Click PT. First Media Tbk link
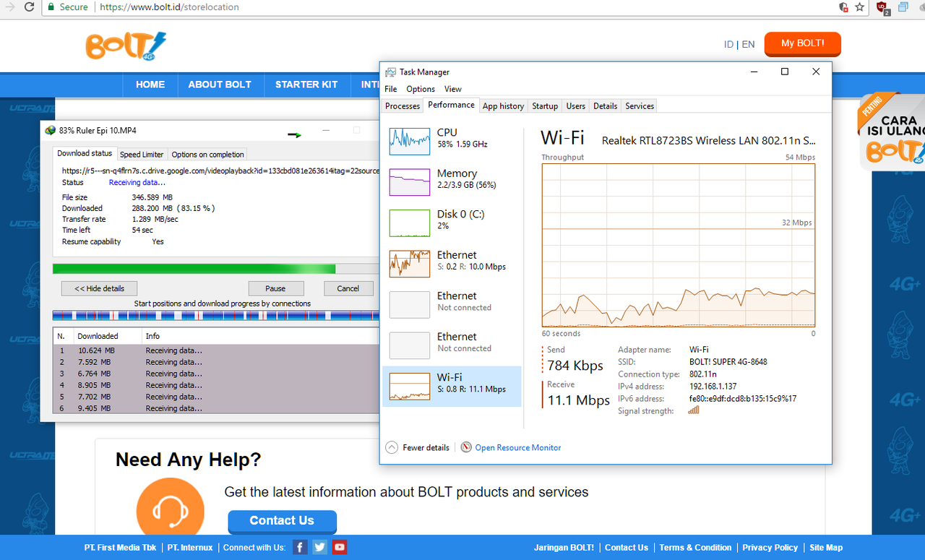The height and width of the screenshot is (560, 925). tap(120, 548)
